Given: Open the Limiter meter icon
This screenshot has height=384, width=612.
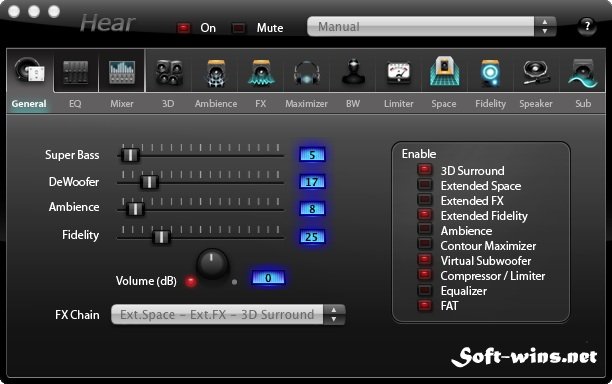Looking at the screenshot, I should [399, 73].
